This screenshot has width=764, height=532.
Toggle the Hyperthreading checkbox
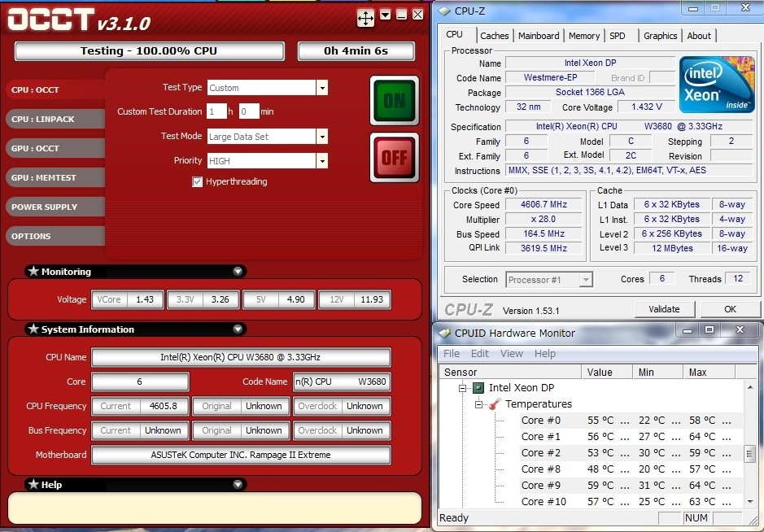pyautogui.click(x=197, y=181)
